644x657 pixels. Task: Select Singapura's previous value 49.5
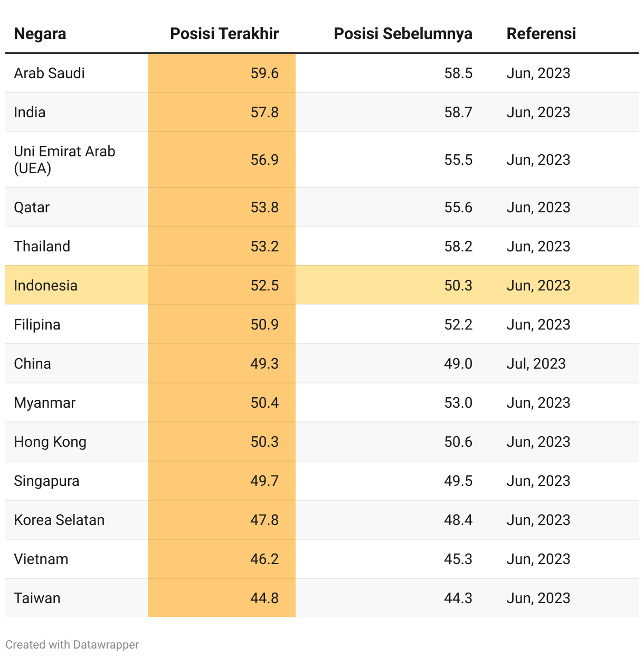pyautogui.click(x=458, y=481)
